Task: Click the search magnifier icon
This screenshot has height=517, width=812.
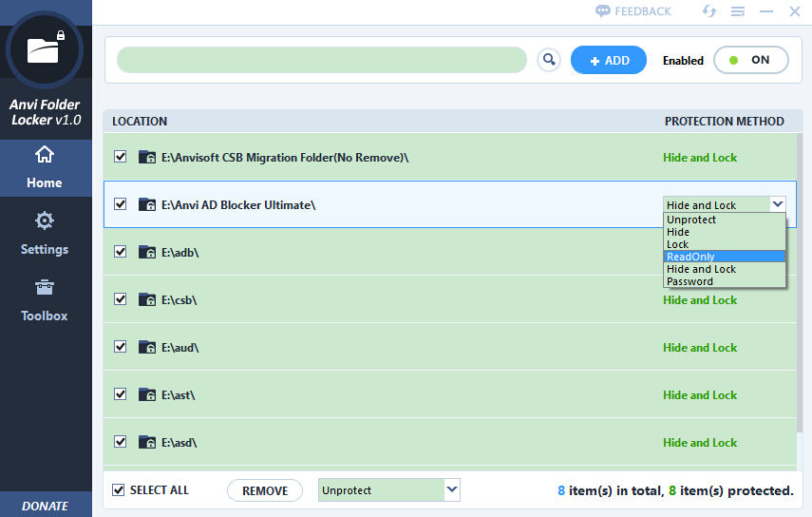Action: tap(549, 60)
